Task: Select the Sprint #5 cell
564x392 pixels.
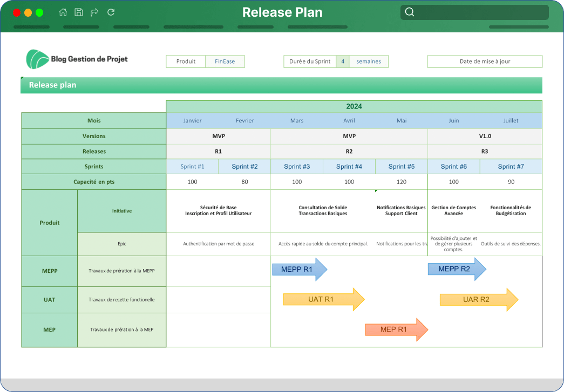Action: pyautogui.click(x=402, y=167)
